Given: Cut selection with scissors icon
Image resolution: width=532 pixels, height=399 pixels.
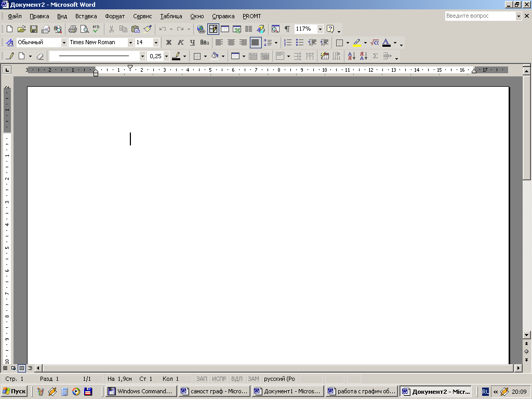Looking at the screenshot, I should [x=111, y=29].
